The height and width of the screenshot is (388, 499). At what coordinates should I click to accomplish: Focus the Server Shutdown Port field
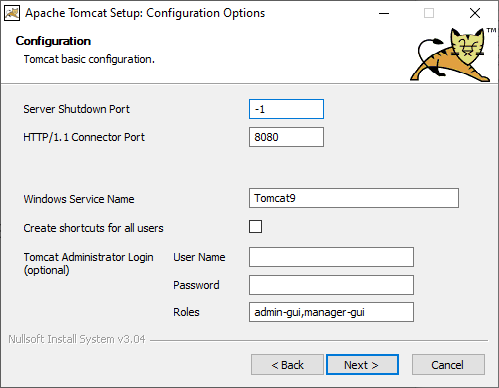pyautogui.click(x=286, y=109)
